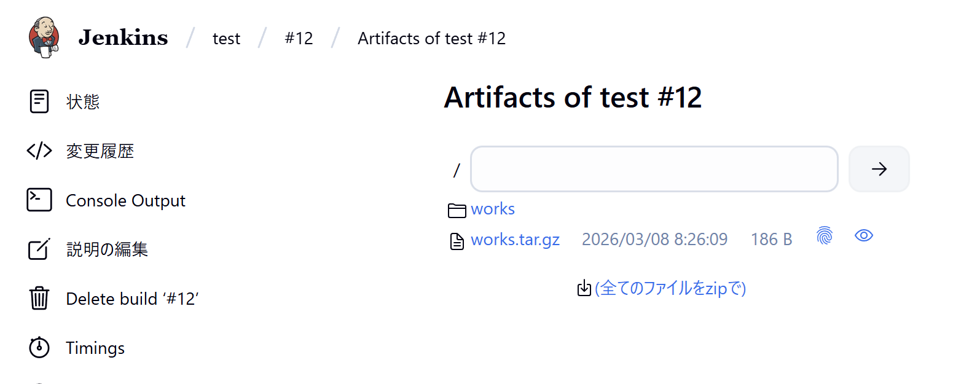Click the Jenkins butler logo
Viewport: 980px width, 384px height.
click(x=44, y=37)
